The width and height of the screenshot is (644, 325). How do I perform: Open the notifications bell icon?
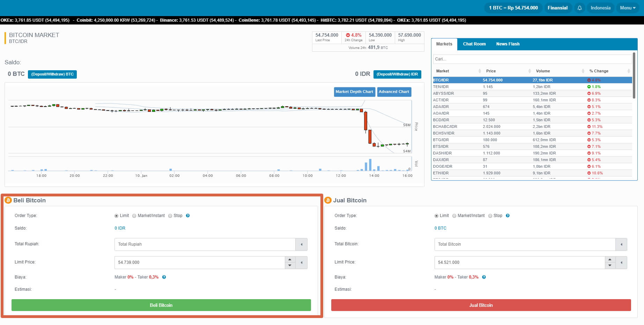click(579, 8)
